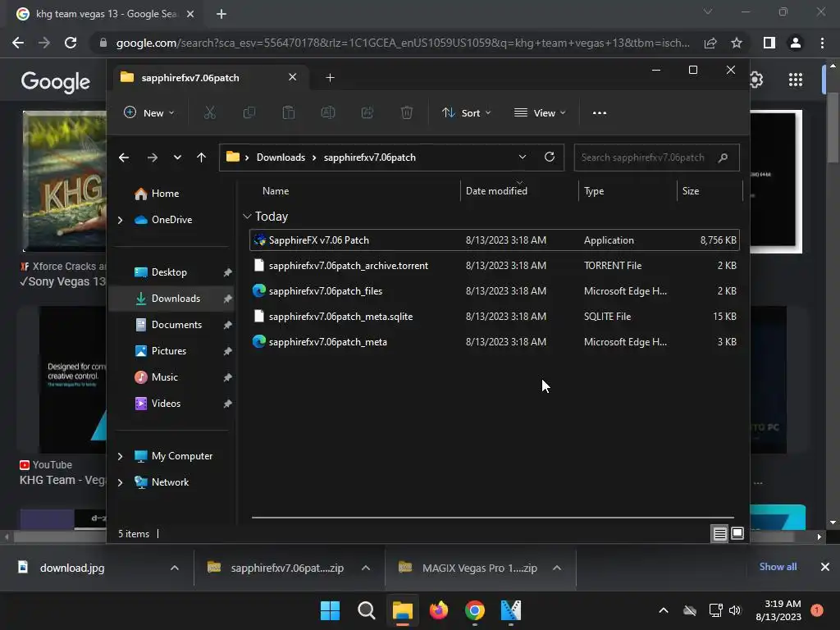This screenshot has width=840, height=630.
Task: Show hidden system tray icons
Action: (663, 610)
